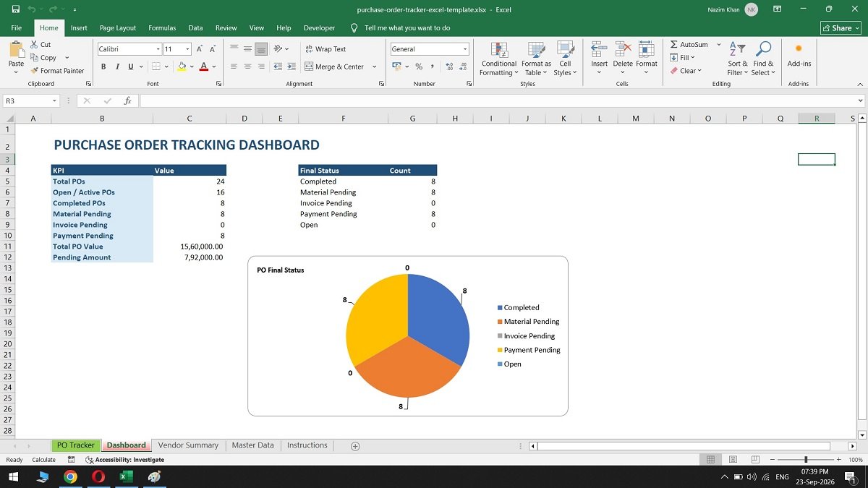Image resolution: width=868 pixels, height=488 pixels.
Task: Switch to the Insert ribbon tab
Action: point(79,28)
